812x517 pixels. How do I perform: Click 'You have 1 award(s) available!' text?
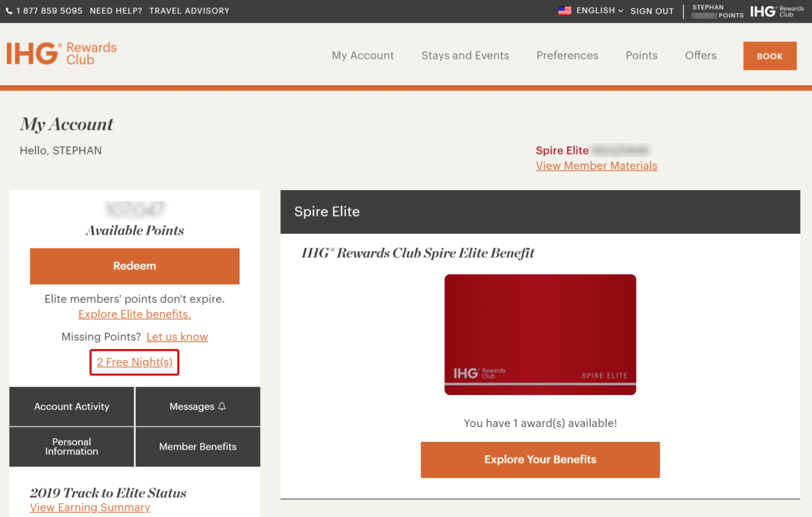[540, 424]
